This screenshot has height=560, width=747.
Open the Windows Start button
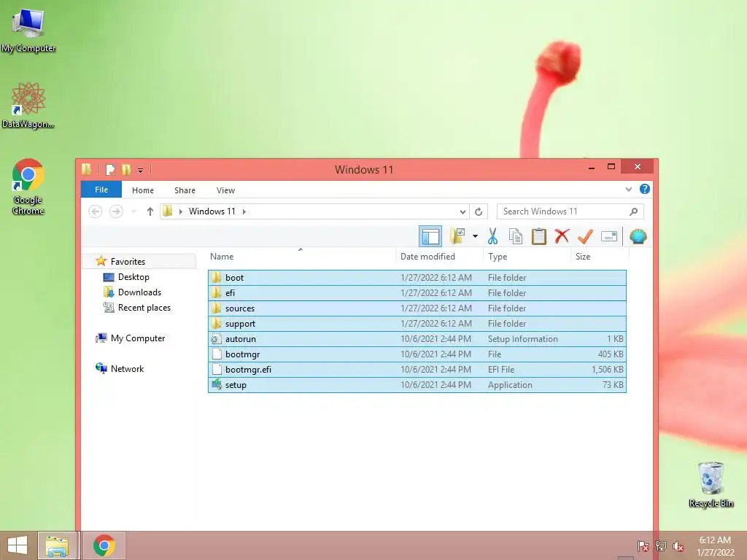(x=18, y=545)
